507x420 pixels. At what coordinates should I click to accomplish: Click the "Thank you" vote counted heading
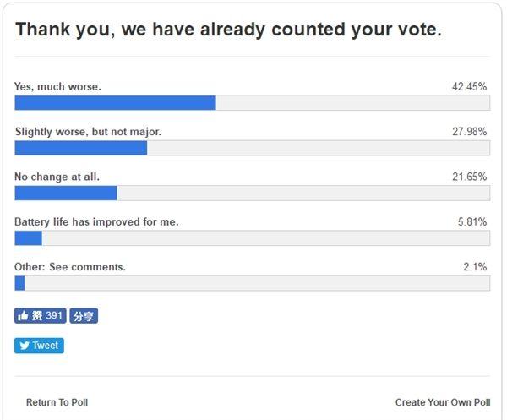[228, 30]
